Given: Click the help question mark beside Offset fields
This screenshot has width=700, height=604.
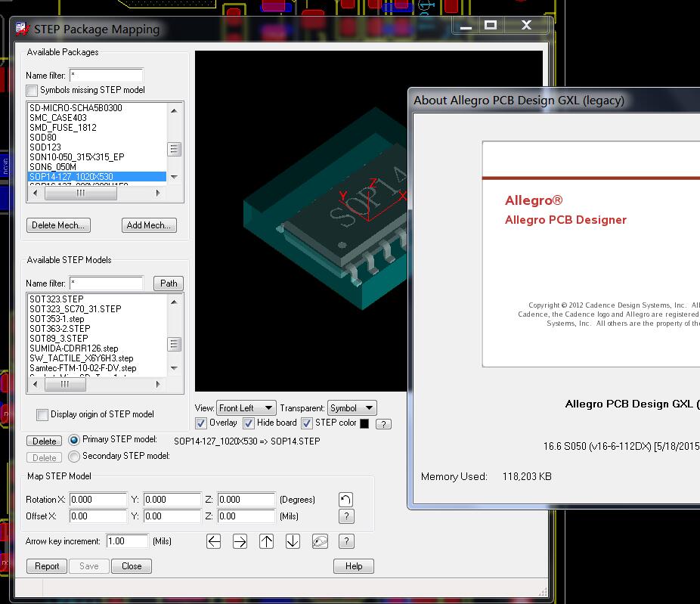Looking at the screenshot, I should click(346, 516).
